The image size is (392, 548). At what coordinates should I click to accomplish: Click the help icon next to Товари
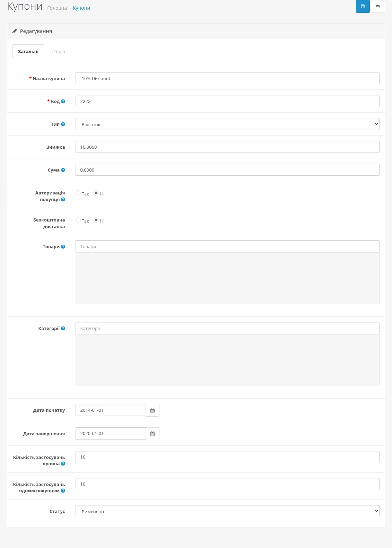[x=63, y=246]
